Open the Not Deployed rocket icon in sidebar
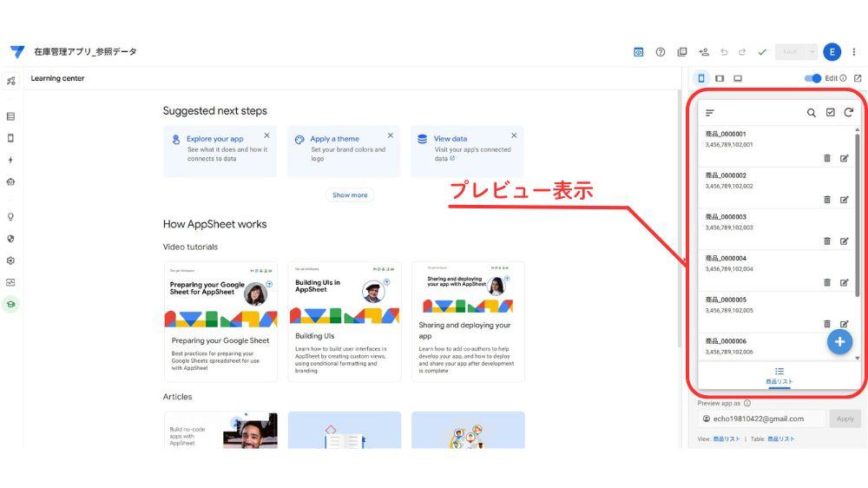Image resolution: width=868 pixels, height=488 pixels. (10, 82)
